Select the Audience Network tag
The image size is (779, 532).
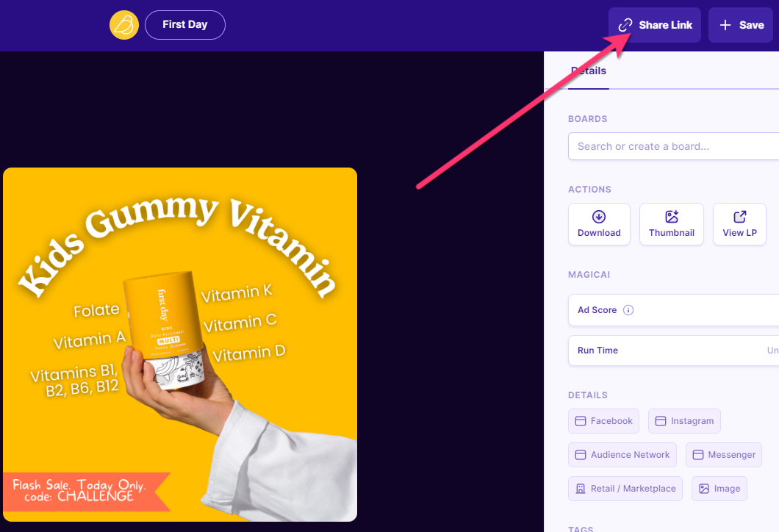(622, 455)
